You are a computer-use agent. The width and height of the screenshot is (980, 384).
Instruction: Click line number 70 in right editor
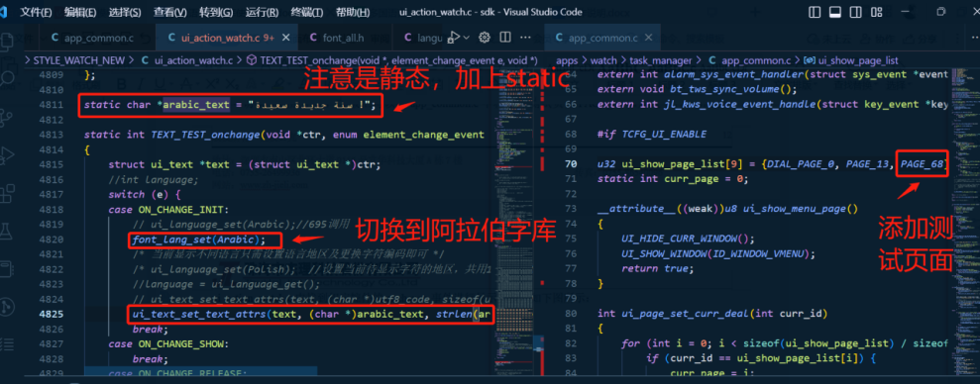(571, 164)
